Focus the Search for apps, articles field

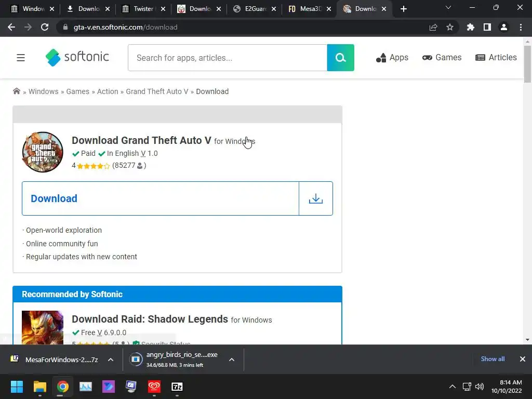tap(228, 58)
